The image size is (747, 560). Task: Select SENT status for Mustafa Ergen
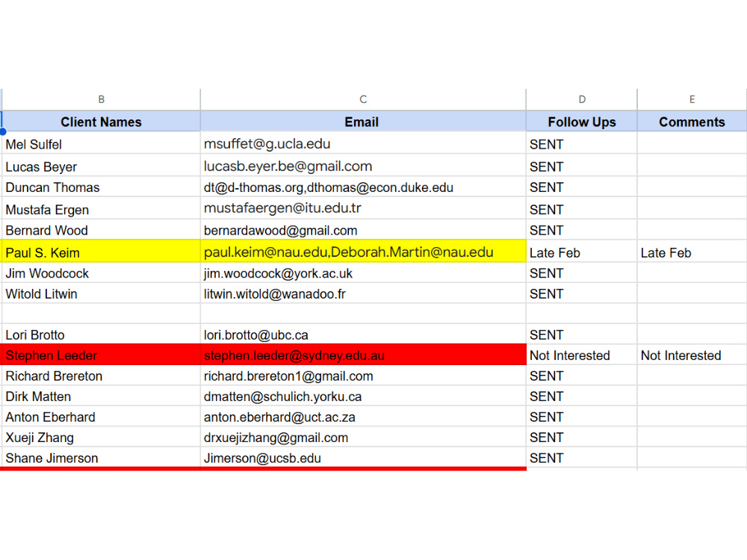point(582,208)
